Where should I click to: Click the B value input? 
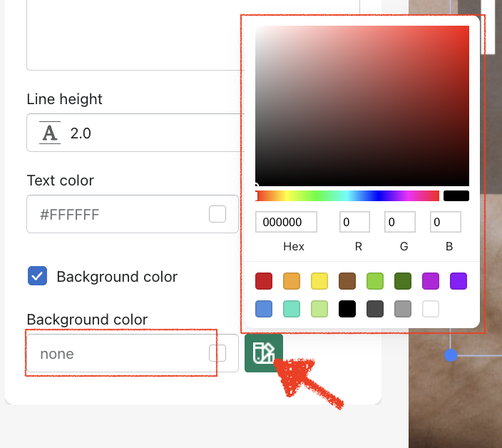click(446, 222)
